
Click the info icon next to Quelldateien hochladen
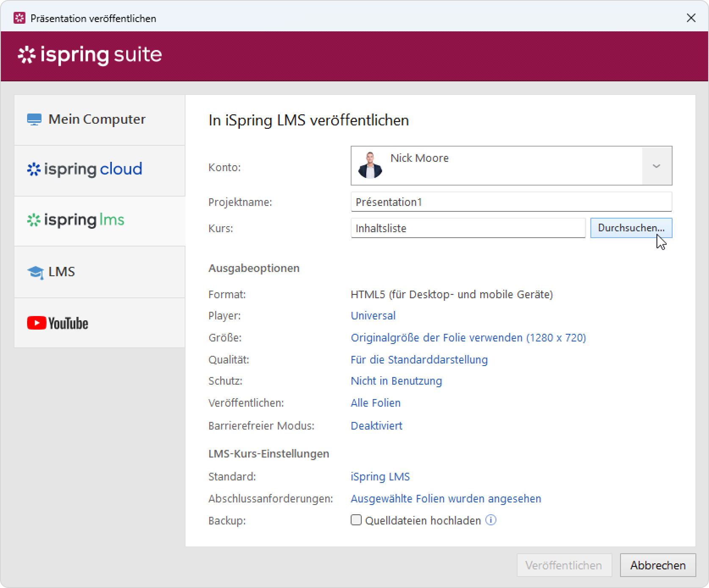pos(491,520)
